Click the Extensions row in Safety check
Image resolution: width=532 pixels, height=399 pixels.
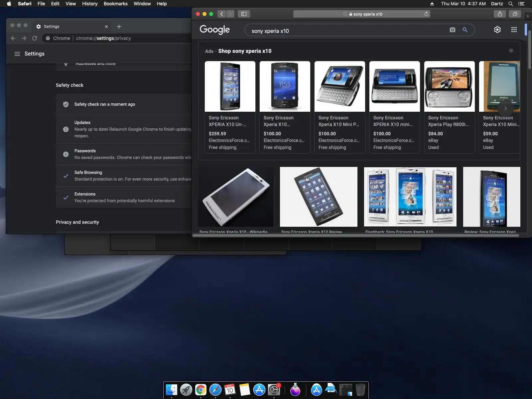(x=124, y=198)
